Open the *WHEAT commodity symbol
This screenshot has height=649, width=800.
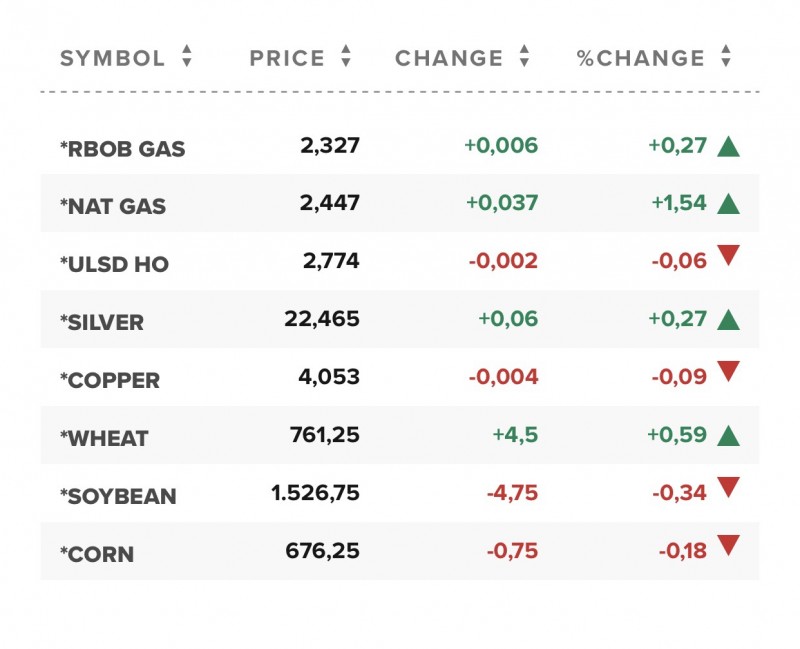104,439
